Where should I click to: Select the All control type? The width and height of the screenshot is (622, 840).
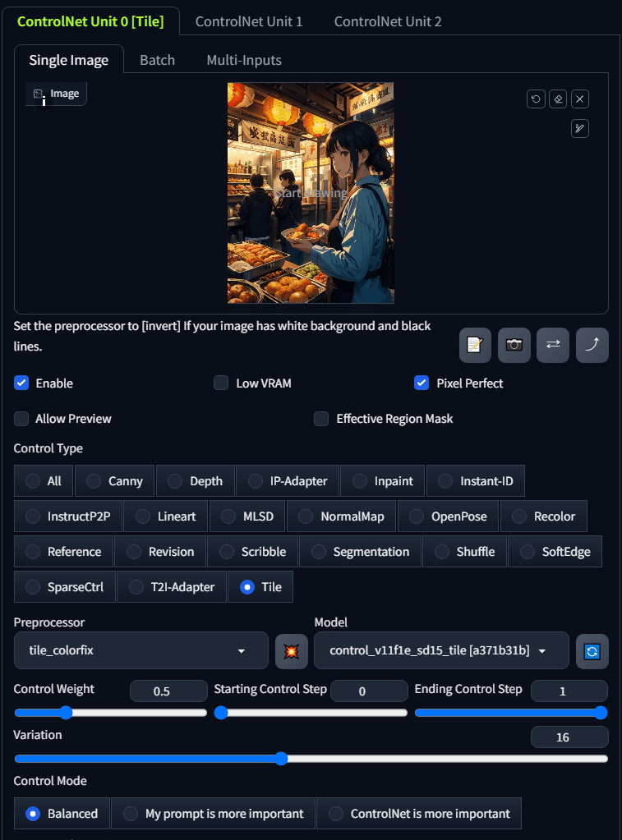pyautogui.click(x=44, y=481)
